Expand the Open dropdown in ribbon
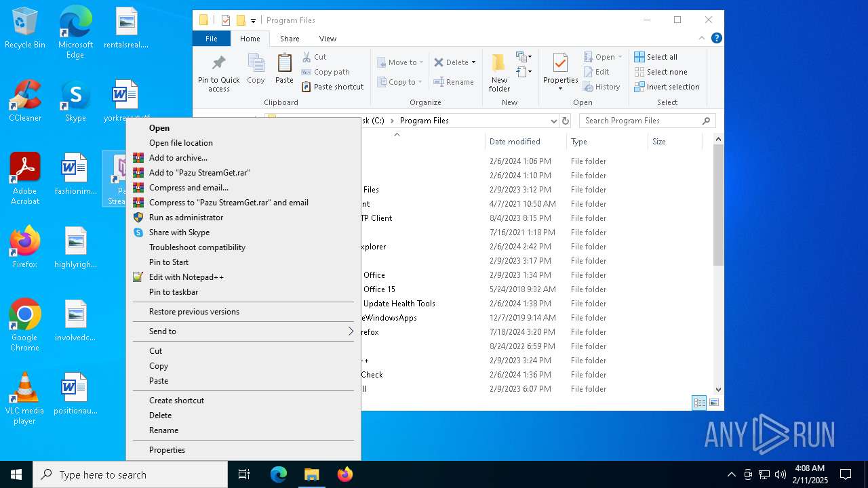This screenshot has width=868, height=488. (x=620, y=57)
